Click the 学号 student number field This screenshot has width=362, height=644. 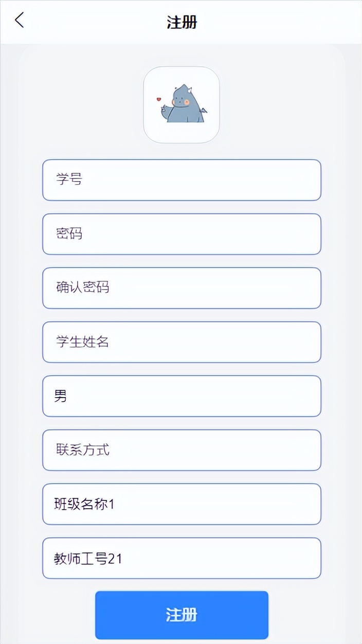pos(181,180)
